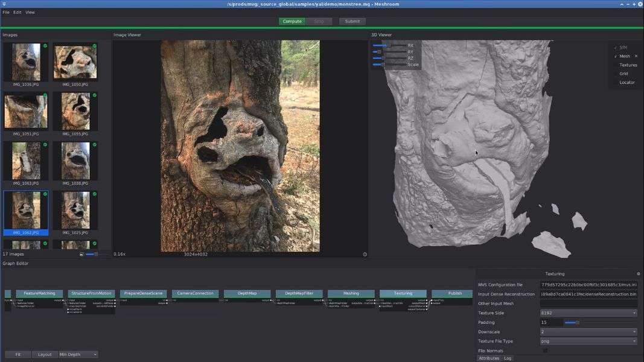Select the IMG_1055.JPG thumbnail
Image resolution: width=644 pixels, height=362 pixels.
click(75, 112)
